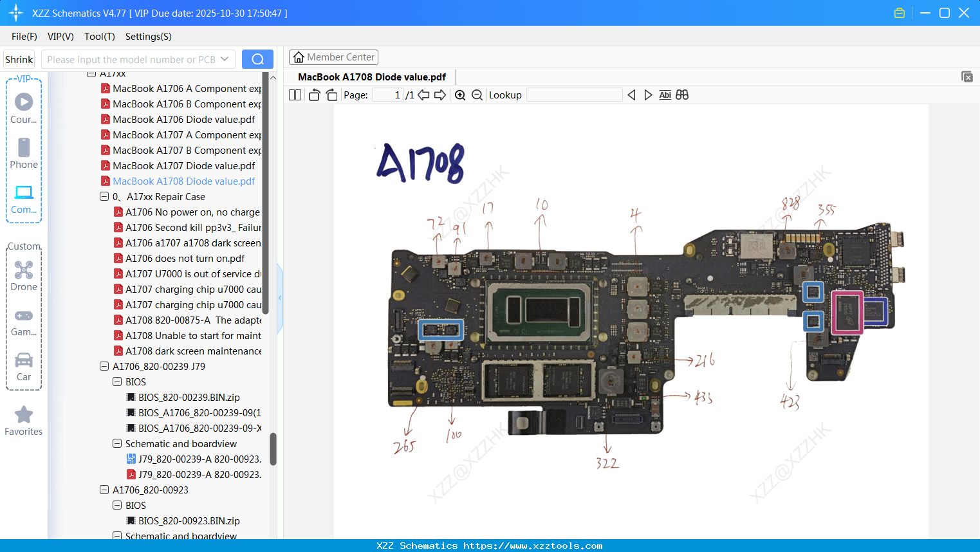Open the Settings(S) menu
Image resolution: width=980 pixels, height=552 pixels.
(x=149, y=37)
